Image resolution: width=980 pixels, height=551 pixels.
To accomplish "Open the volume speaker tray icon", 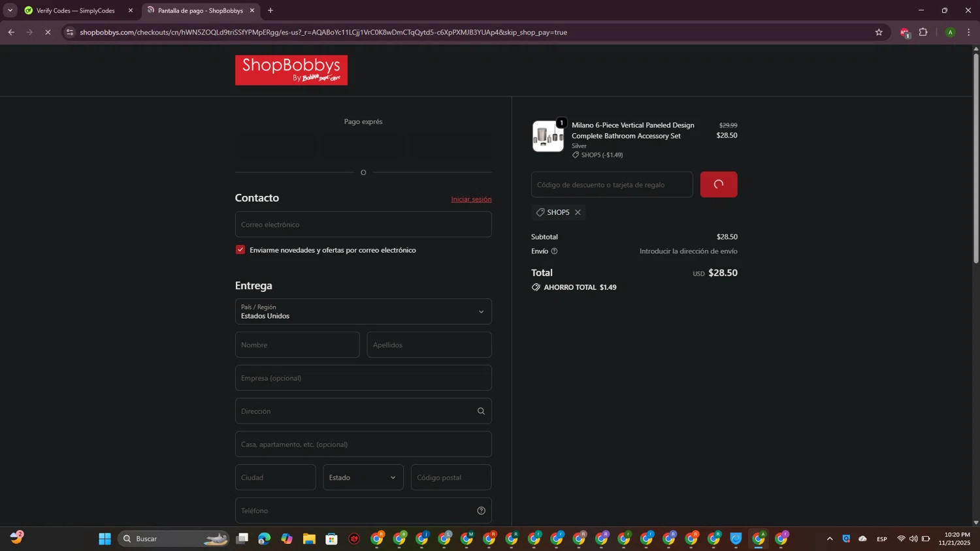I will tap(913, 539).
